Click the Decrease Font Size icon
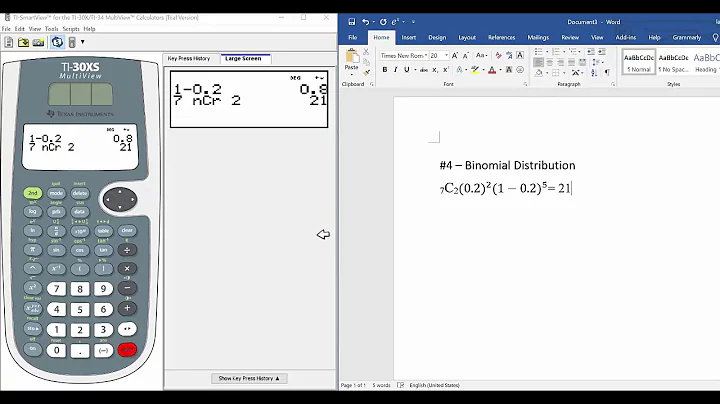720x404 pixels. point(466,56)
